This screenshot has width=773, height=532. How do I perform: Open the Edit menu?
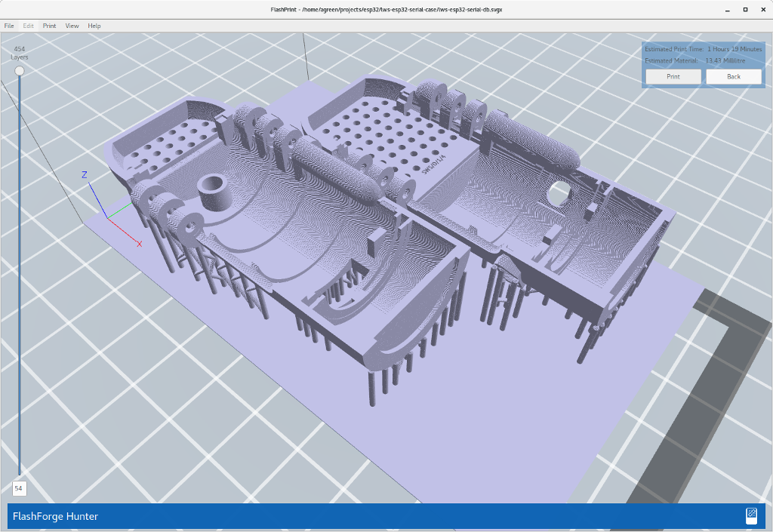[29, 26]
